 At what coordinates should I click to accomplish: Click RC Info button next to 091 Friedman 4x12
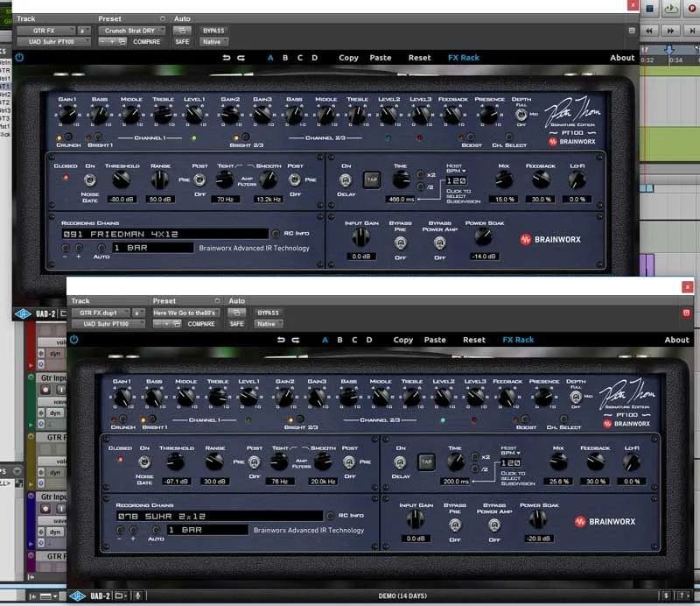click(276, 233)
